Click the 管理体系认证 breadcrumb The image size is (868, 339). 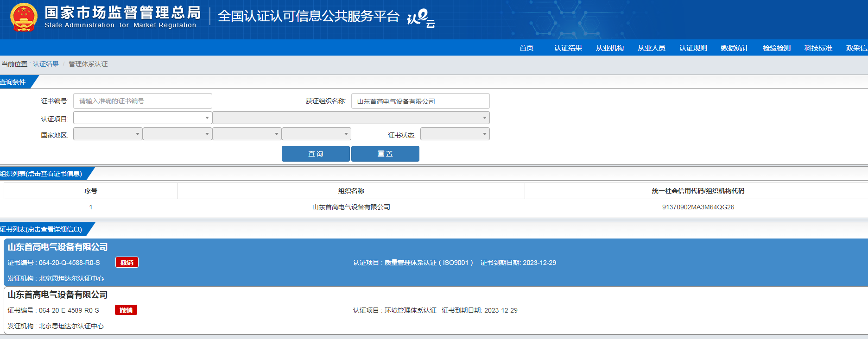click(x=88, y=64)
